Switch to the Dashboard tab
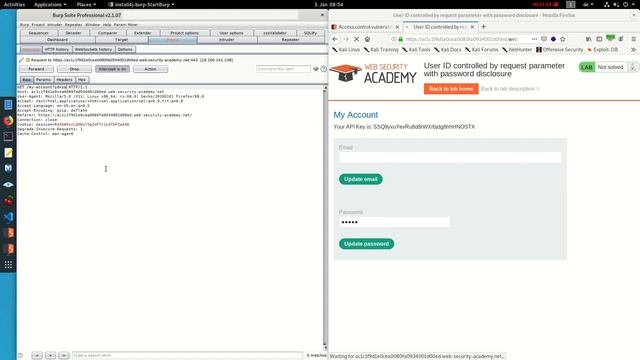The width and height of the screenshot is (640, 360). pyautogui.click(x=57, y=40)
